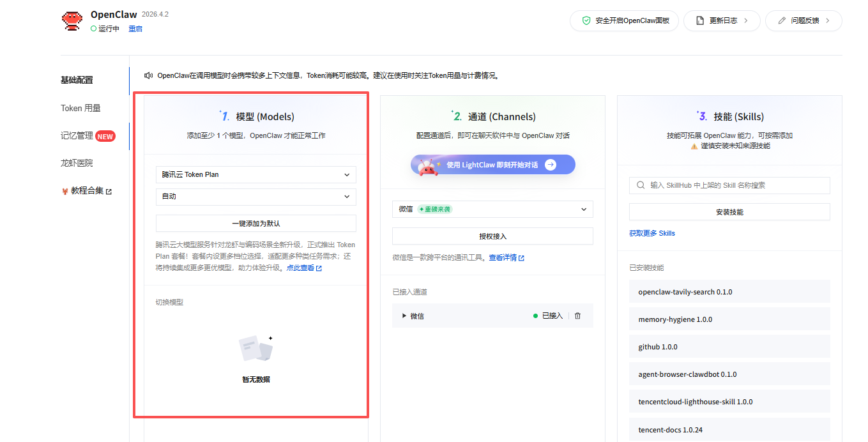Screen dimensions: 868x442
Task: Click the chevron on 更新日志 button
Action: (x=745, y=20)
